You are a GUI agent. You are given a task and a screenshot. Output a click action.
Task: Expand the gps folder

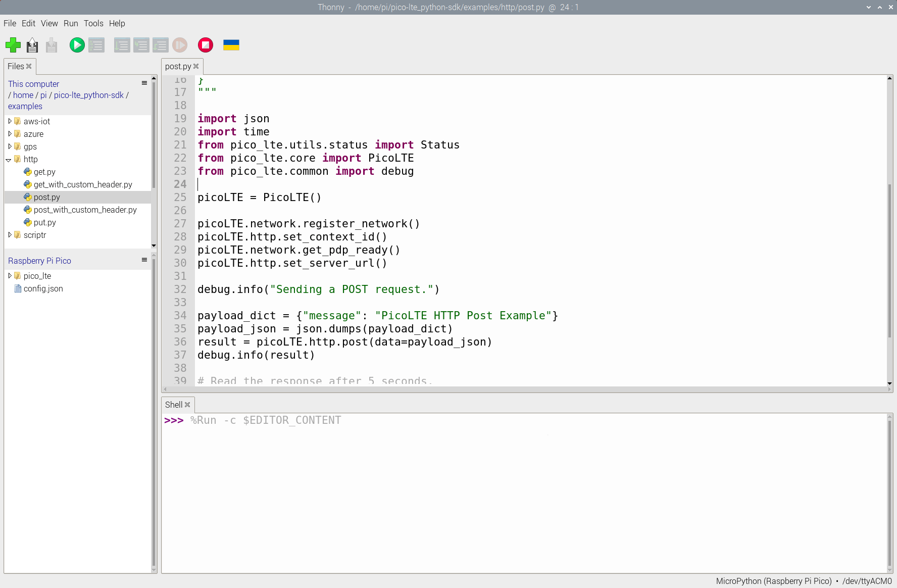tap(10, 146)
